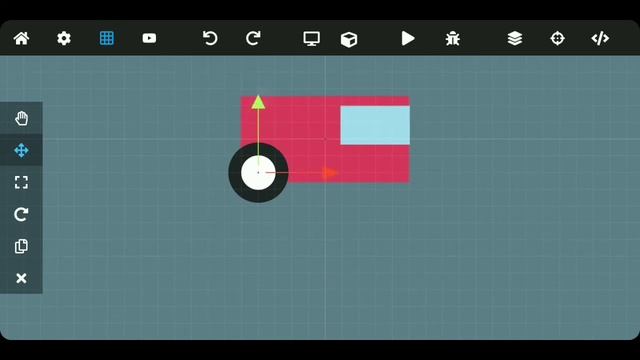This screenshot has width=640, height=360.
Task: Play the scene
Action: pyautogui.click(x=408, y=38)
